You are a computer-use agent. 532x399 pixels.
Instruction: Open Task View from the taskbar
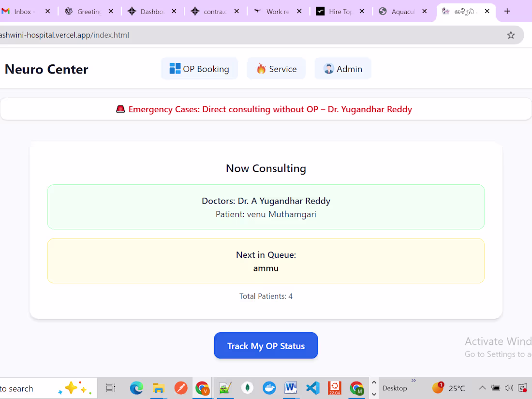111,388
